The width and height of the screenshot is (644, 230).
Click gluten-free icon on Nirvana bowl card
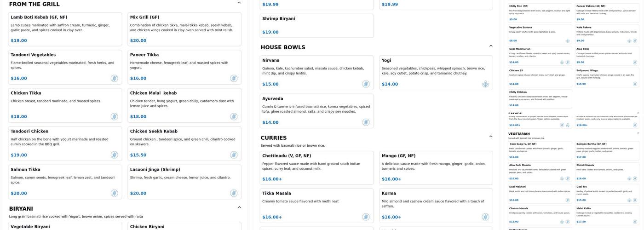point(366,84)
